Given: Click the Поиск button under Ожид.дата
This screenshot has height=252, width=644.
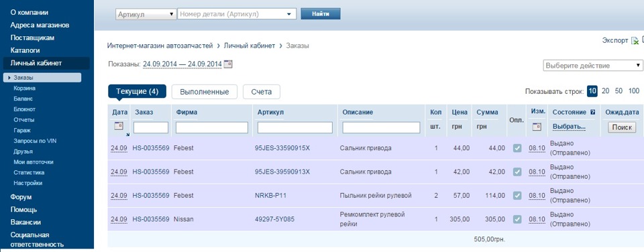Looking at the screenshot, I should pos(622,127).
